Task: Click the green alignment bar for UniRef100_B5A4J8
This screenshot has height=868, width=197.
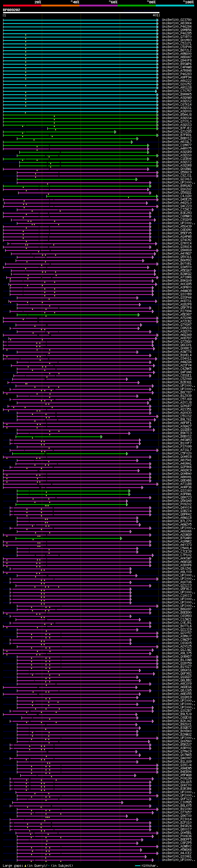Action: (80, 115)
